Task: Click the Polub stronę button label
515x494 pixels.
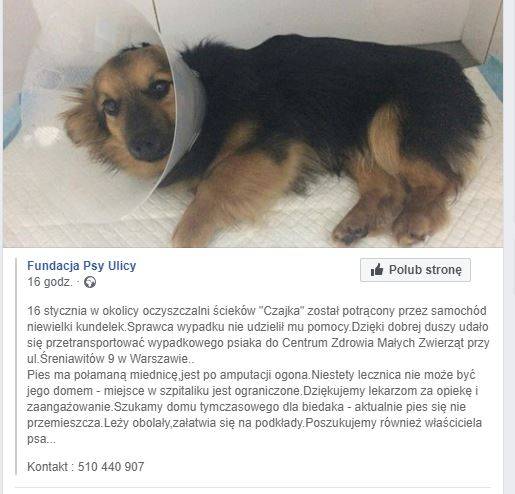Action: click(x=425, y=270)
